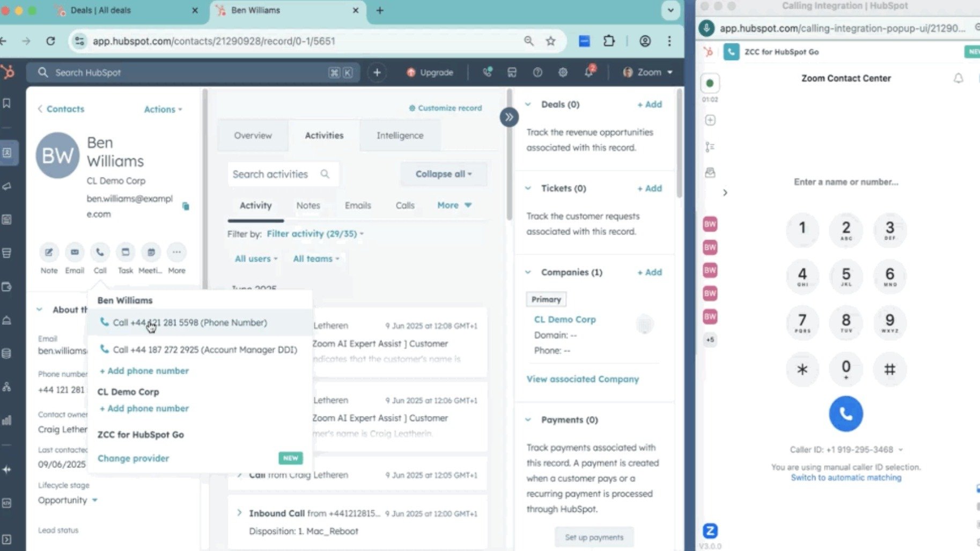This screenshot has width=980, height=551.
Task: Click the Note icon under contact name
Action: [49, 252]
